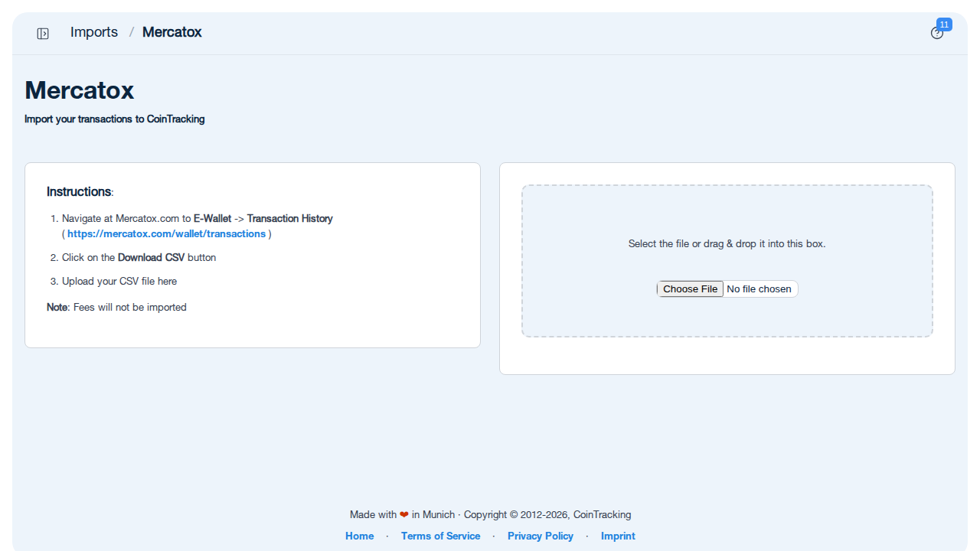
Task: Click the Mercatox breadcrumb item
Action: click(172, 32)
